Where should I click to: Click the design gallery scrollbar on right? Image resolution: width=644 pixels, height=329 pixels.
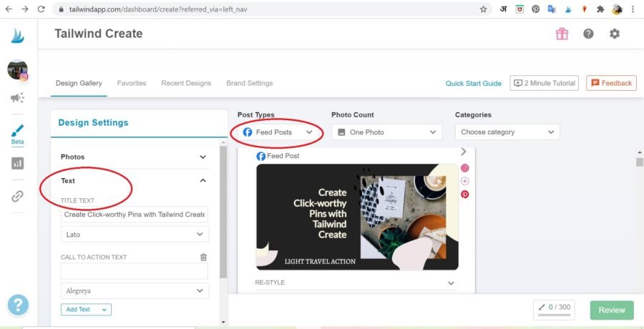(x=640, y=162)
